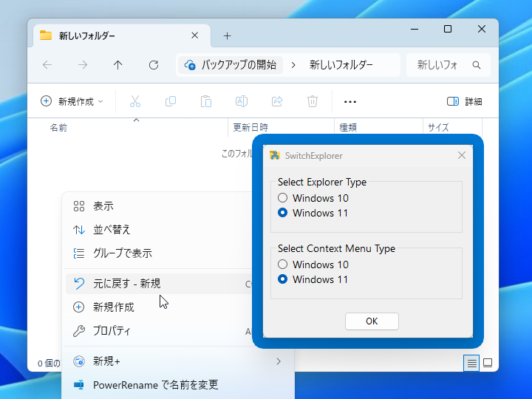Close the 新しいフォルダー tab
This screenshot has height=399, width=532.
tap(195, 35)
